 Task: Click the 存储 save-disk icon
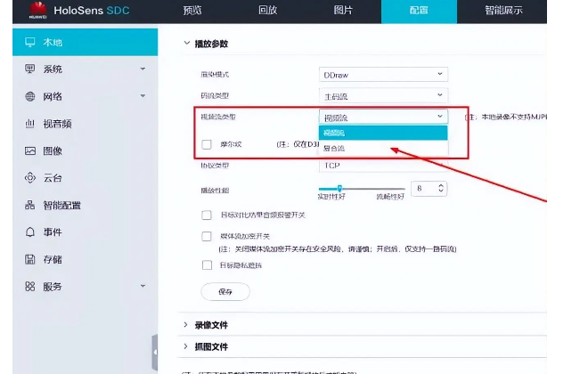[x=30, y=260]
